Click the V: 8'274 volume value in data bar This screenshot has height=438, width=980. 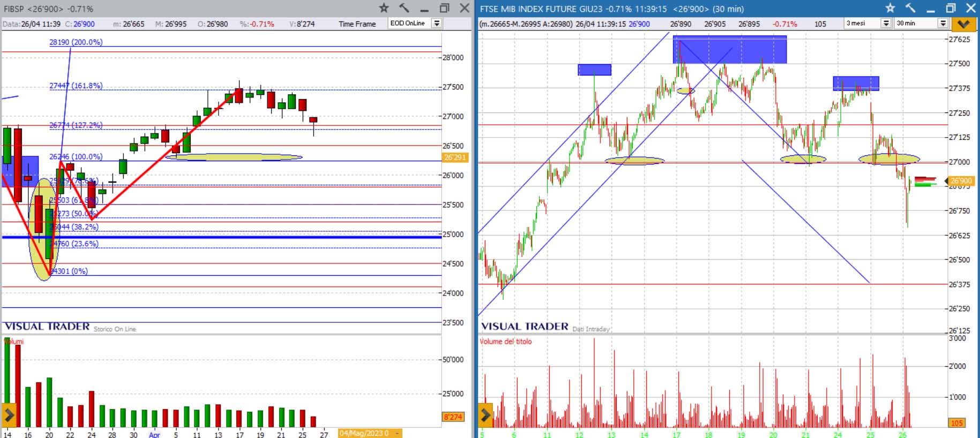(x=302, y=24)
